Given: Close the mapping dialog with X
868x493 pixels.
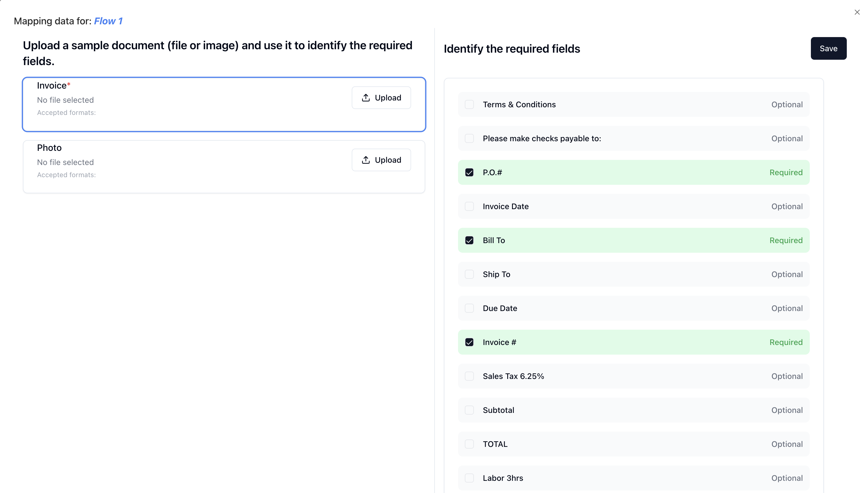Looking at the screenshot, I should coord(857,12).
